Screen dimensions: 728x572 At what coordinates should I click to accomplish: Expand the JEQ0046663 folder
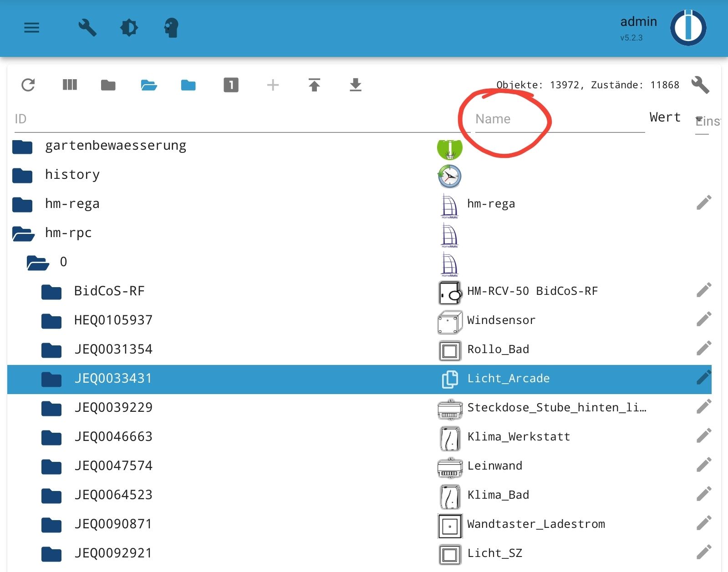(51, 438)
